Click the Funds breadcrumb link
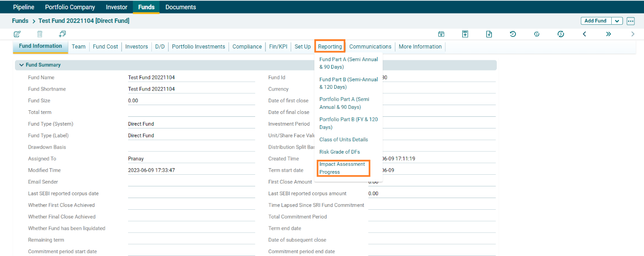The image size is (644, 256). (20, 21)
